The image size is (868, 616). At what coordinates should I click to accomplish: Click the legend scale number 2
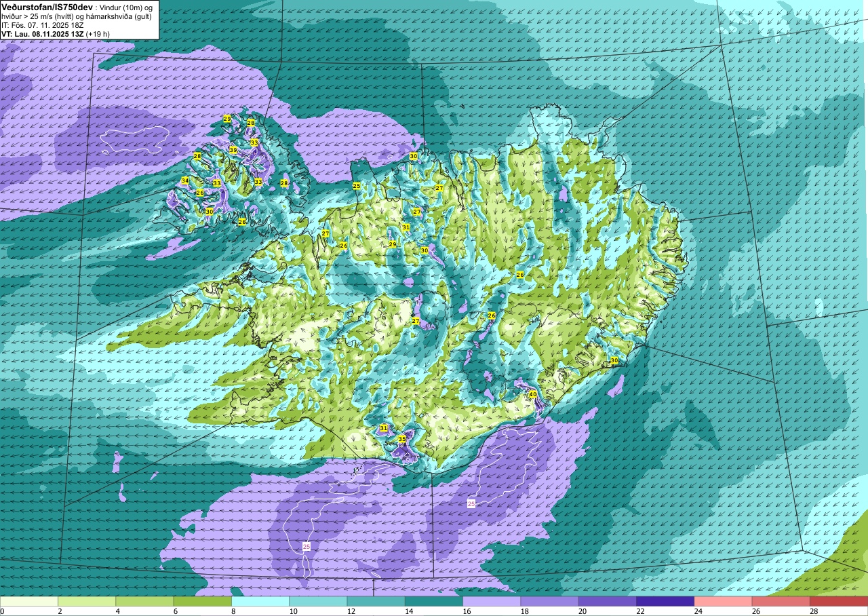tap(60, 611)
